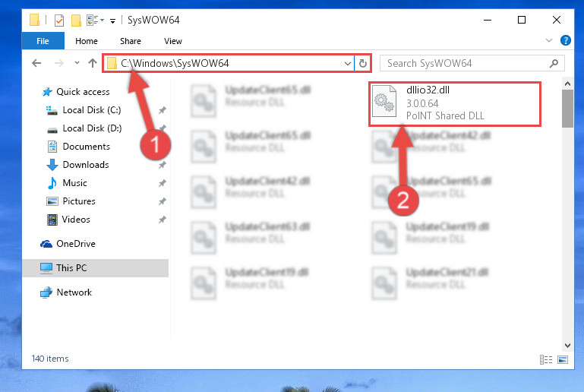Viewport: 584px width, 392px height.
Task: Click the Properties checkmark quick access icon
Action: click(59, 20)
